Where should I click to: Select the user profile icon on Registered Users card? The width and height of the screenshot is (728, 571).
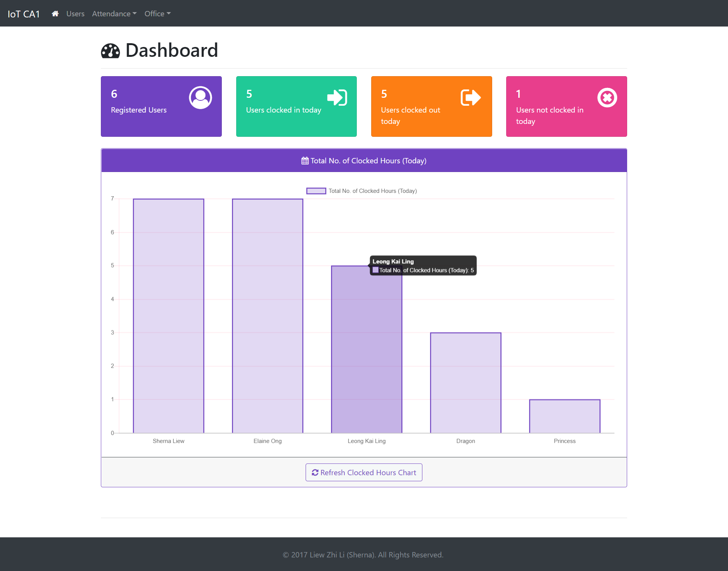200,97
